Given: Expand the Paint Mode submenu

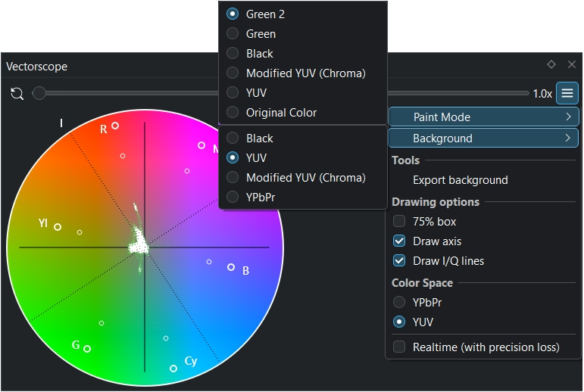Looking at the screenshot, I should point(483,117).
